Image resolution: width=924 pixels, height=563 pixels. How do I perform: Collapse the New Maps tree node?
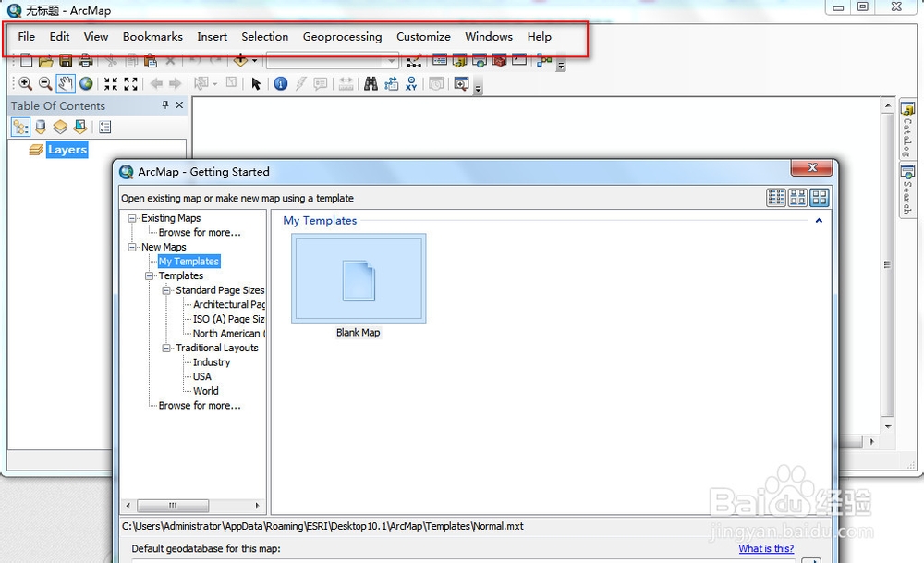pyautogui.click(x=132, y=247)
